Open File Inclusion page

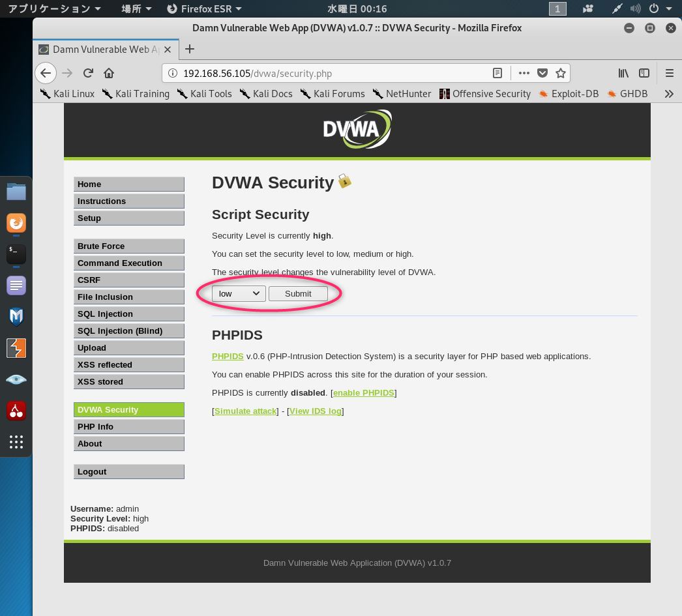(128, 297)
